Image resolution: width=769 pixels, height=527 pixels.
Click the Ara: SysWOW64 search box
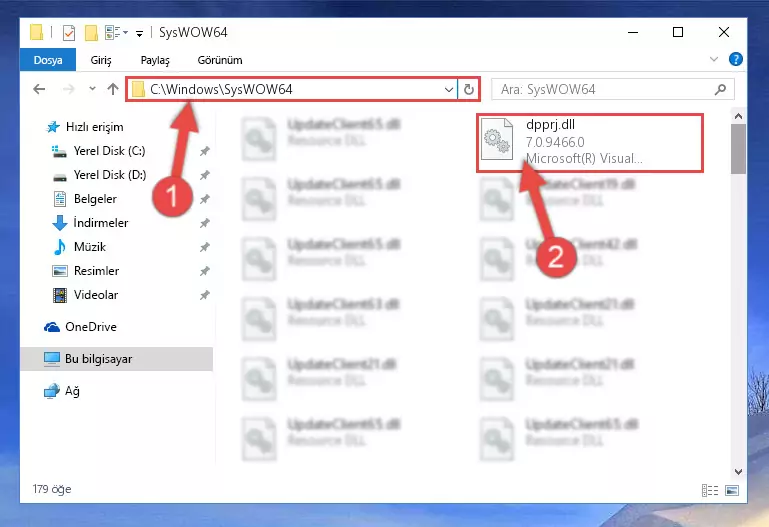(x=613, y=89)
